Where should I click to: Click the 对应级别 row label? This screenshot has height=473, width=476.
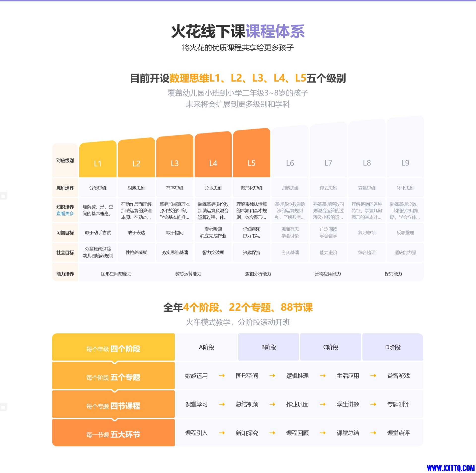pyautogui.click(x=65, y=160)
